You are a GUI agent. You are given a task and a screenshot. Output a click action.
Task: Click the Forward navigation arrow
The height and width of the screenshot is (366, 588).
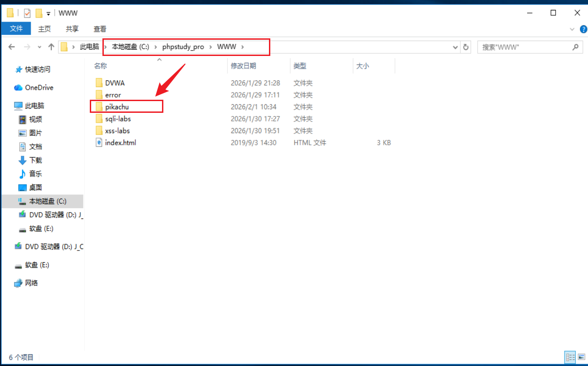point(27,47)
